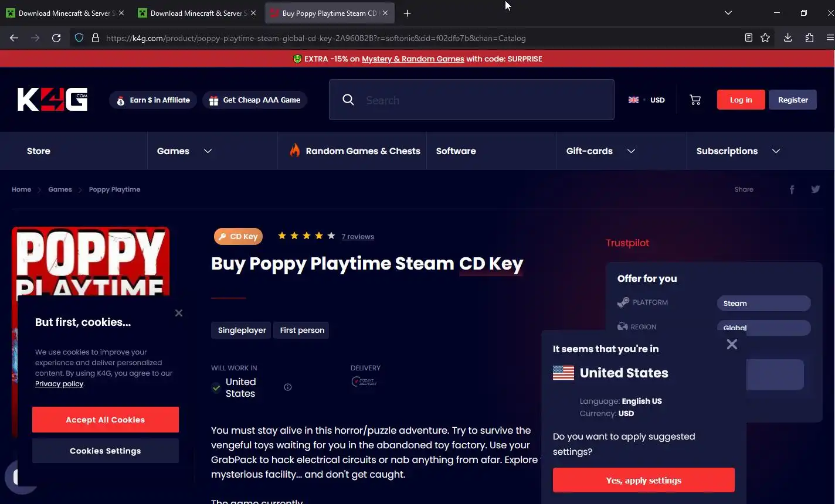Open the Store menu item
This screenshot has height=504, width=835.
pos(39,151)
